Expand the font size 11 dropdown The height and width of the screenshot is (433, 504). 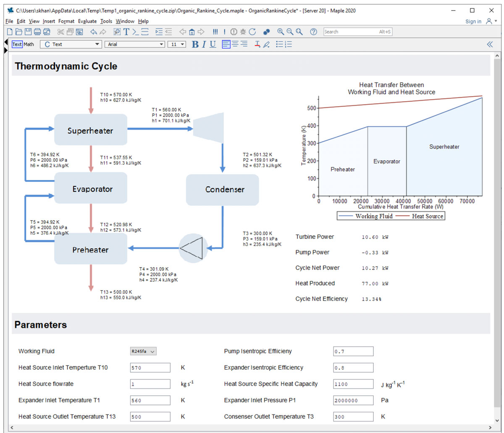[177, 44]
